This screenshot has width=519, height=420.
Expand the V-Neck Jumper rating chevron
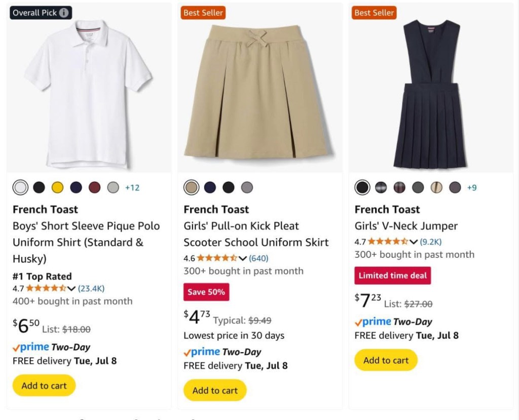tap(414, 242)
